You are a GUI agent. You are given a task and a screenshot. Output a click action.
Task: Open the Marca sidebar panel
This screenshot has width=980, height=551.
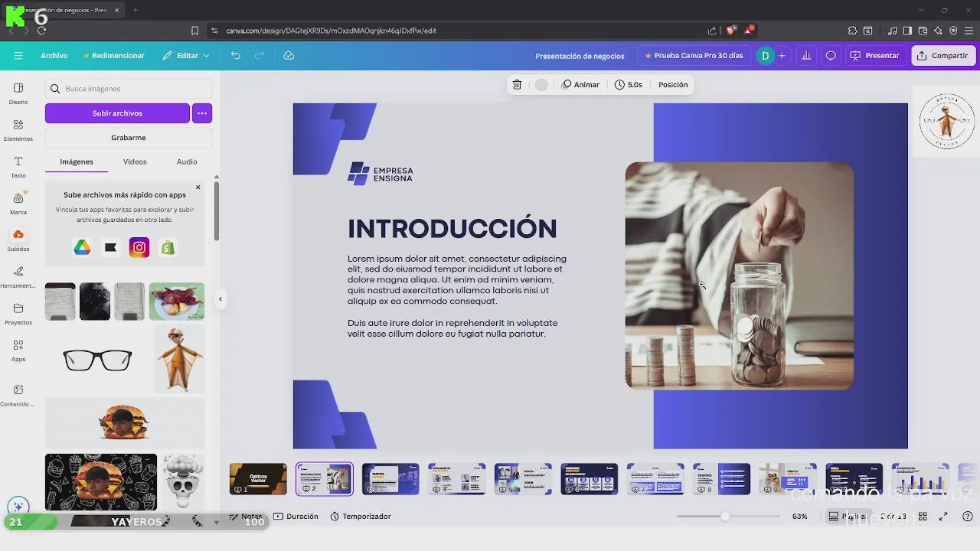click(x=18, y=204)
